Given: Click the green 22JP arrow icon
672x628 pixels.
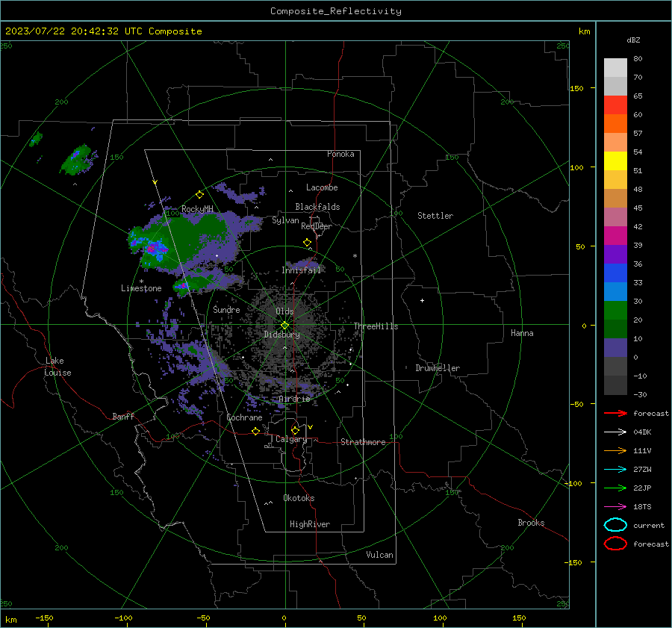Looking at the screenshot, I should 615,488.
